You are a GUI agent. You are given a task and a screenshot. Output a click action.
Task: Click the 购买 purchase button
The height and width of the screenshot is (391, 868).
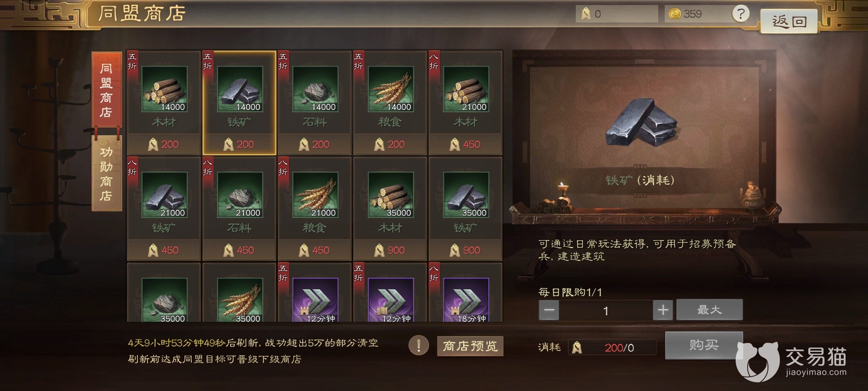[704, 345]
